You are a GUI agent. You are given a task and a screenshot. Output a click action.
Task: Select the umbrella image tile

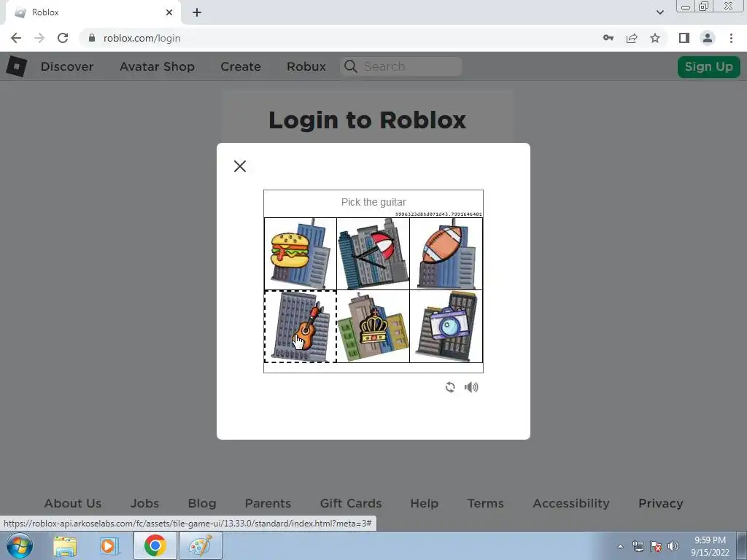coord(373,254)
